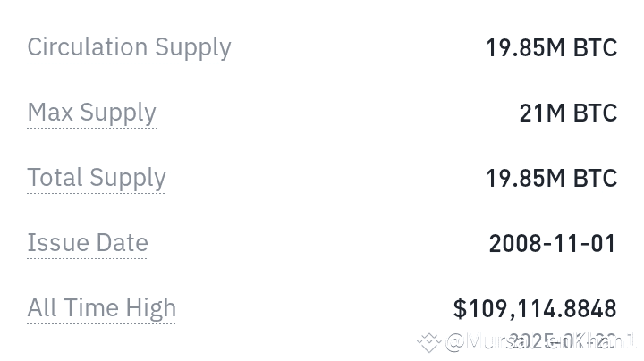Click the Total Supply value 19.85M BTC
644x361 pixels.
click(551, 178)
